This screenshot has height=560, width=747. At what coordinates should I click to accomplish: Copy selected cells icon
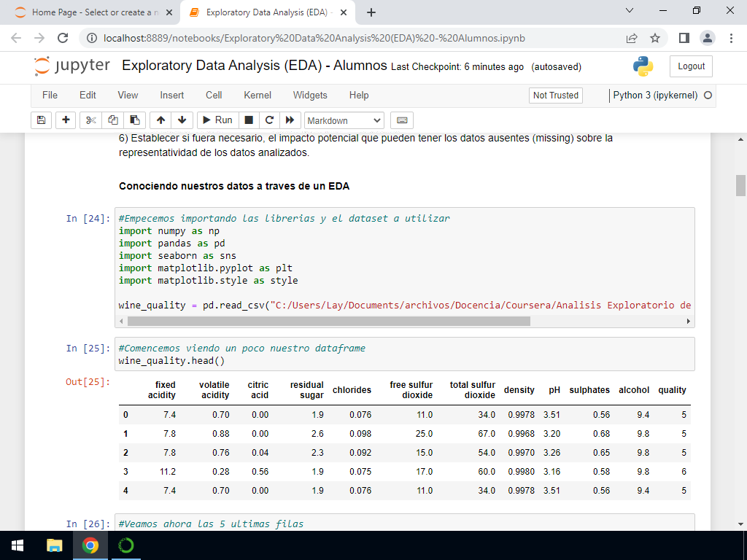112,120
